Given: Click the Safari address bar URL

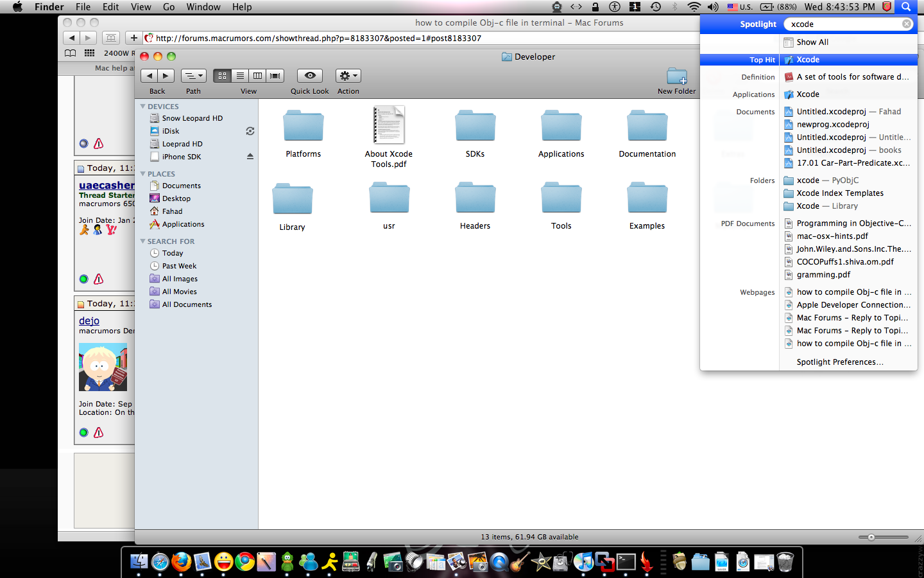Looking at the screenshot, I should [x=318, y=38].
